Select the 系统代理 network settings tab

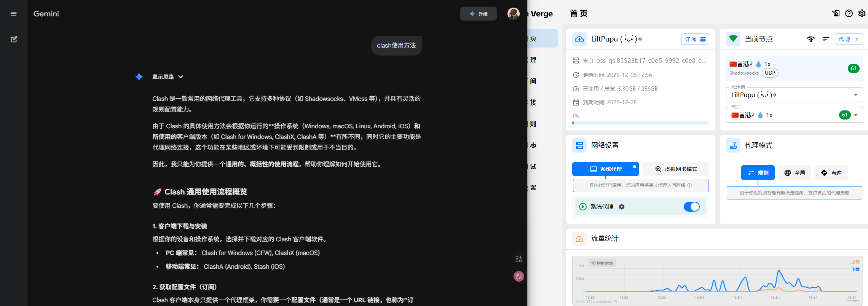coord(605,169)
